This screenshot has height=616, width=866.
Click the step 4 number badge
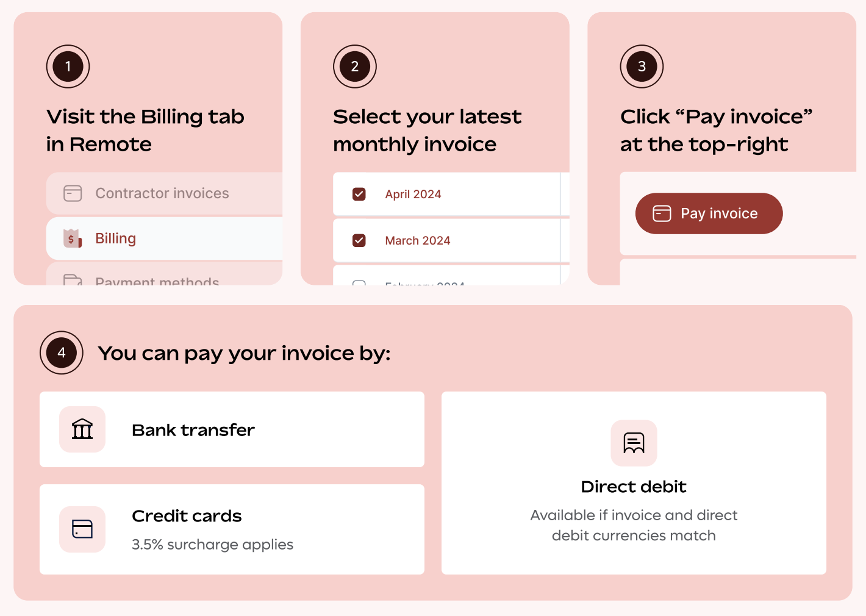click(x=62, y=353)
